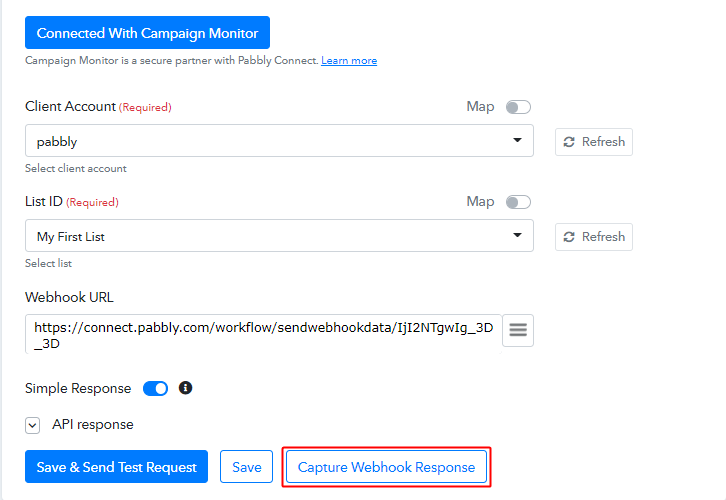Open the Learn more link
The image size is (726, 500).
coord(349,61)
